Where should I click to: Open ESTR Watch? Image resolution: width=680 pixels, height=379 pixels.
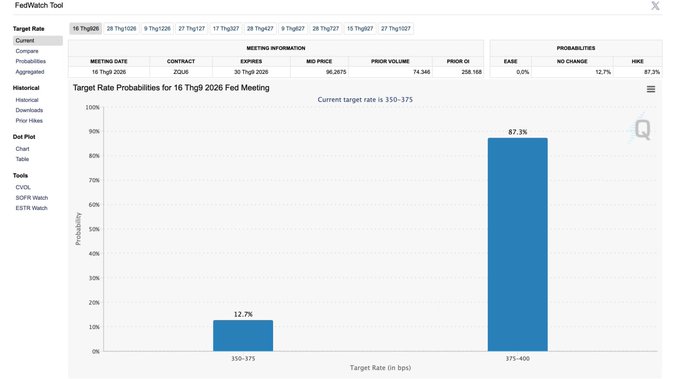tap(32, 209)
